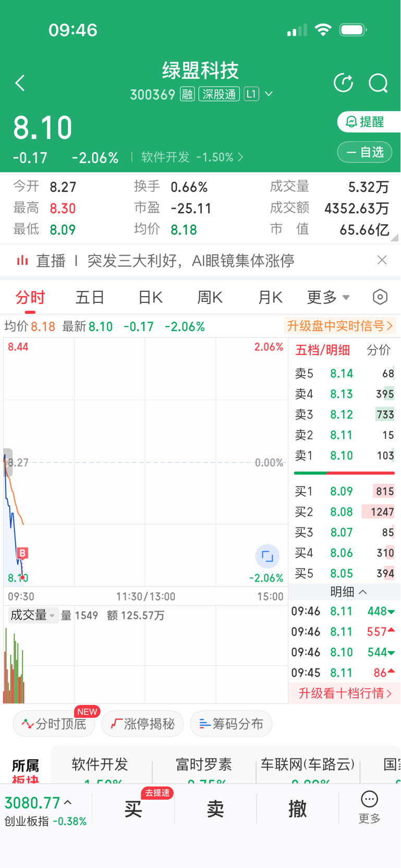This screenshot has width=401, height=868.
Task: Close the live broadcast banner
Action: click(382, 260)
